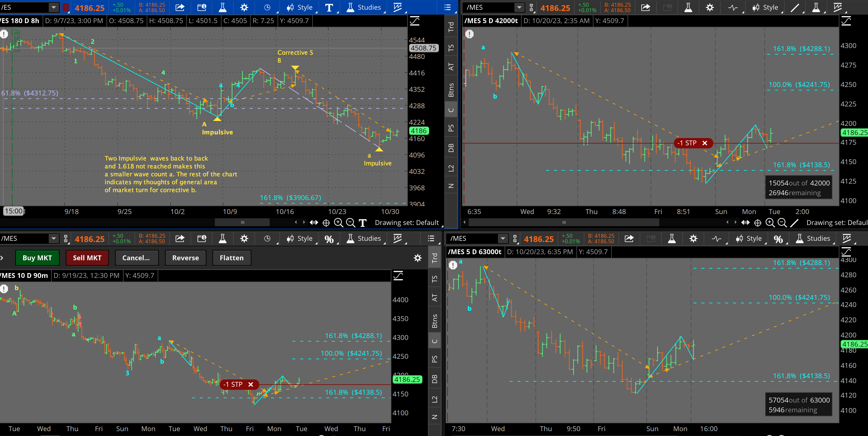Toggle chart expansion arrows below /ES chart

tap(314, 223)
